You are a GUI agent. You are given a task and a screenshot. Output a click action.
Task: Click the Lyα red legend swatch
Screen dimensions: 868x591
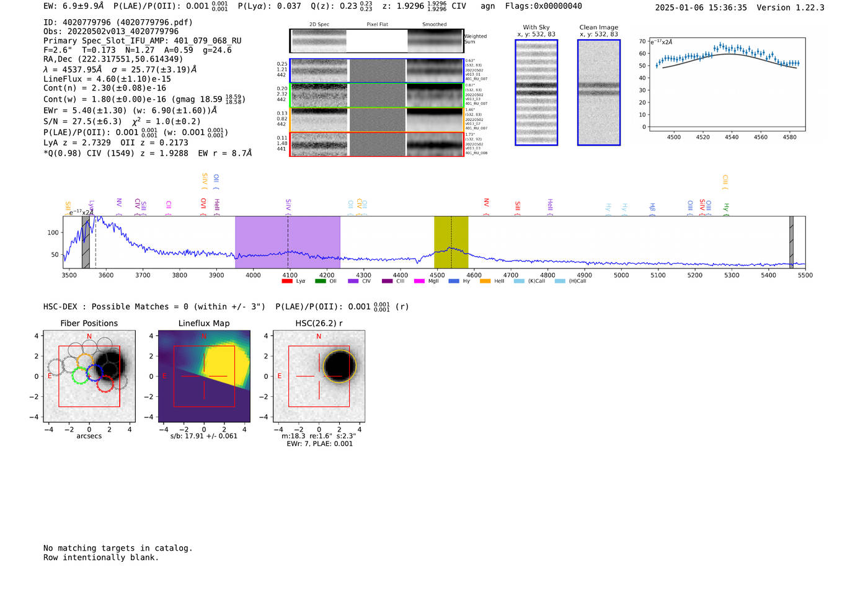tap(286, 281)
